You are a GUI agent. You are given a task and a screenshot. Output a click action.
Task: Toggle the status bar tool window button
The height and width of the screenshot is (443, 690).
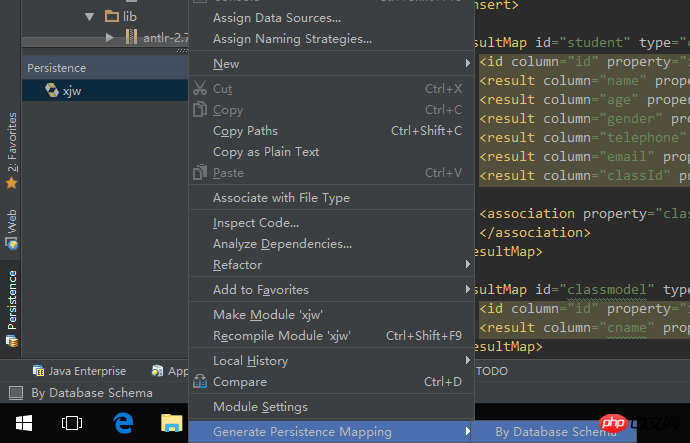click(15, 393)
